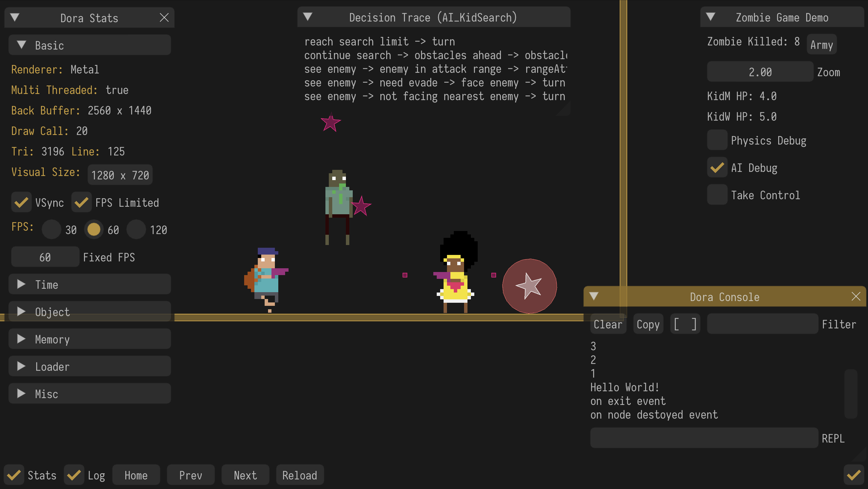Collapse the Zombie Game Demo window

click(711, 17)
